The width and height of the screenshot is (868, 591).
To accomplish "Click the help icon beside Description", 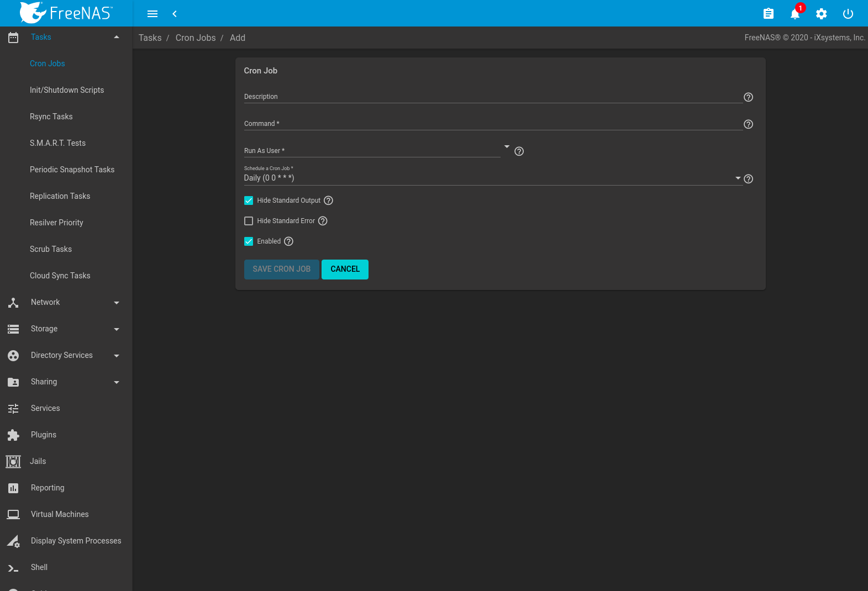I will [748, 97].
